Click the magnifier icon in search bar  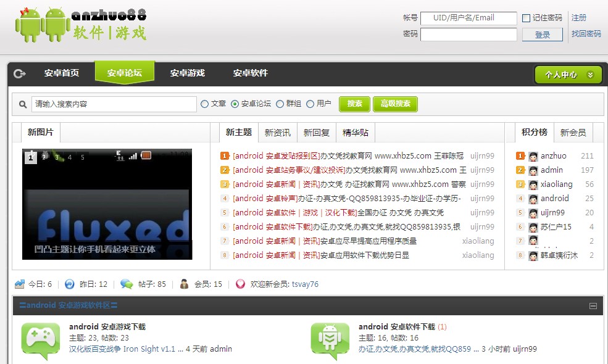point(23,104)
